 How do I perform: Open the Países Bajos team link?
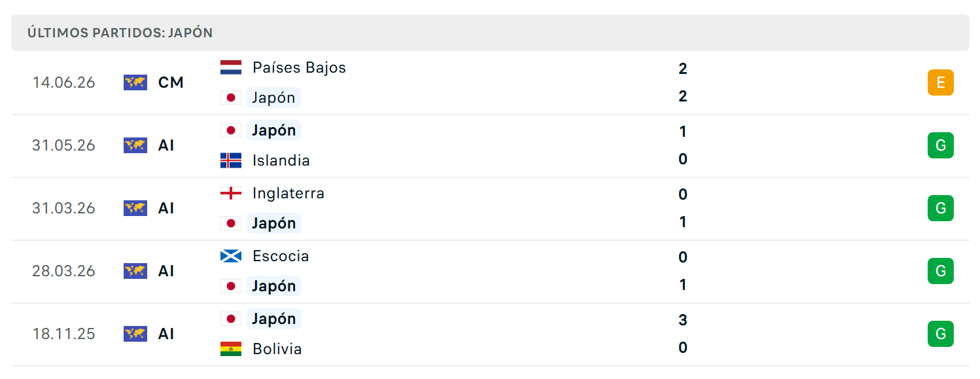tap(299, 67)
